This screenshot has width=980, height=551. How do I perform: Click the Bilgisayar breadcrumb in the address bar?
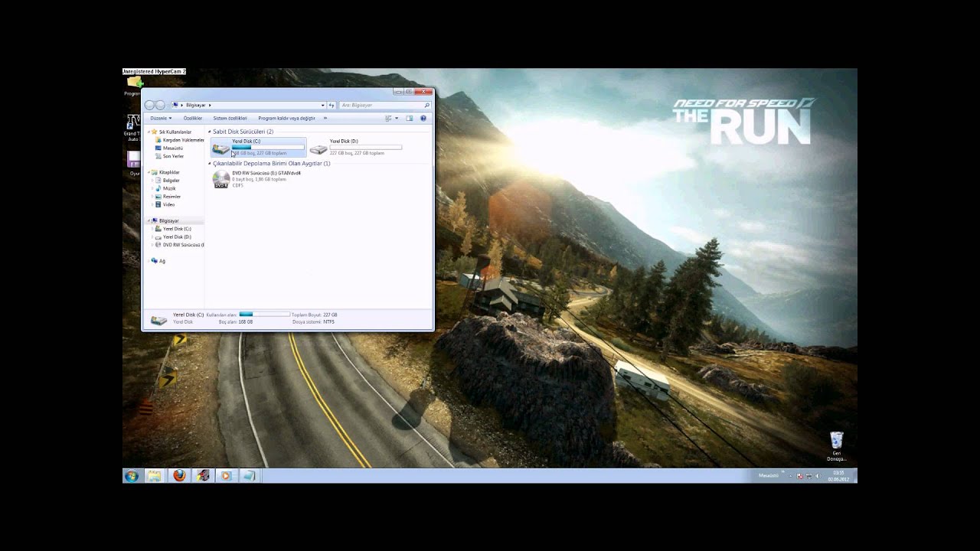196,105
